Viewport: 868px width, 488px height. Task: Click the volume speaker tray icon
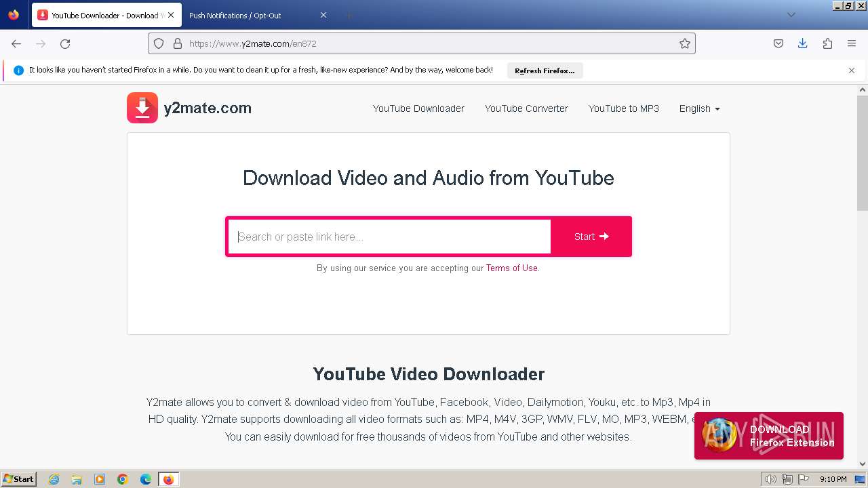point(770,479)
